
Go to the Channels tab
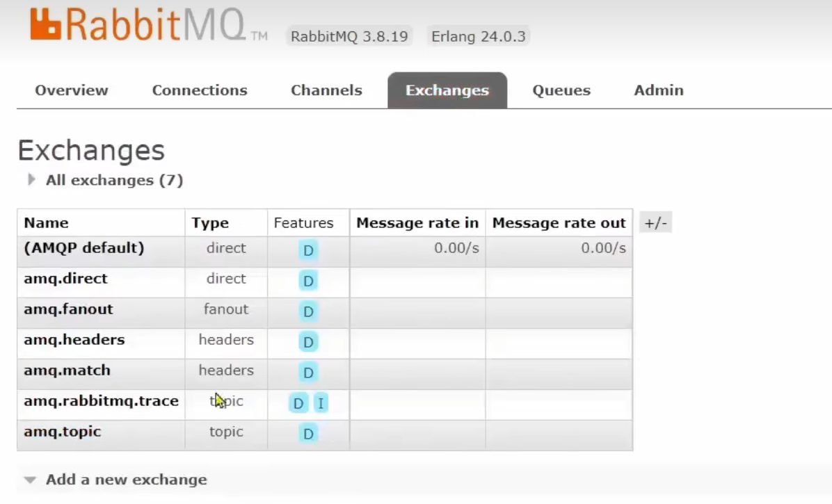coord(326,90)
